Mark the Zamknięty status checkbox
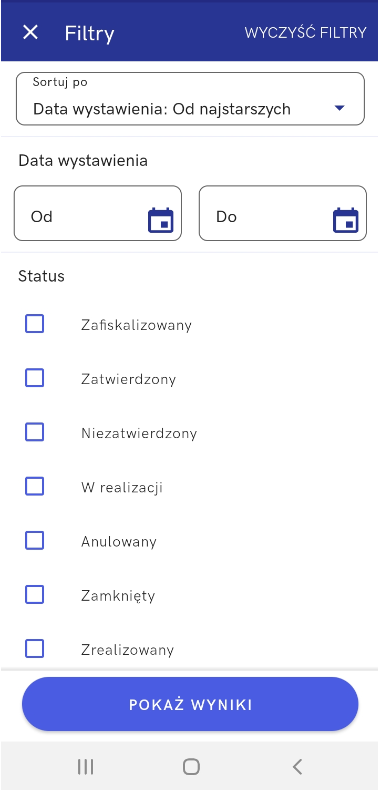 pyautogui.click(x=34, y=595)
